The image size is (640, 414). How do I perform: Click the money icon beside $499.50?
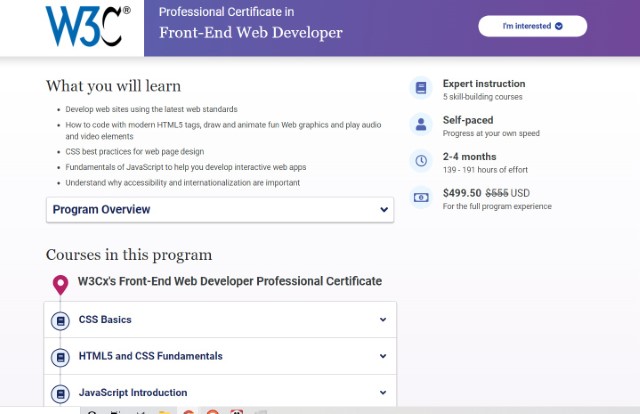tap(421, 198)
